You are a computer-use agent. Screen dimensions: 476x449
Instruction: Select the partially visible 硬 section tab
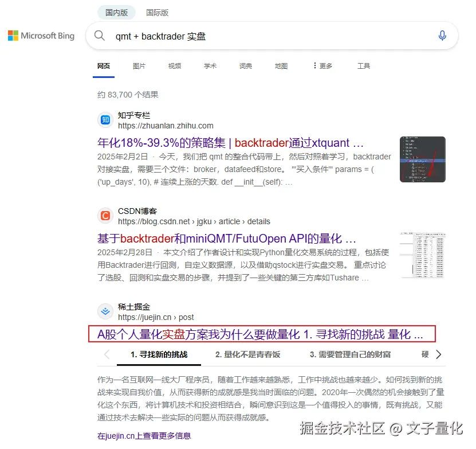(425, 354)
